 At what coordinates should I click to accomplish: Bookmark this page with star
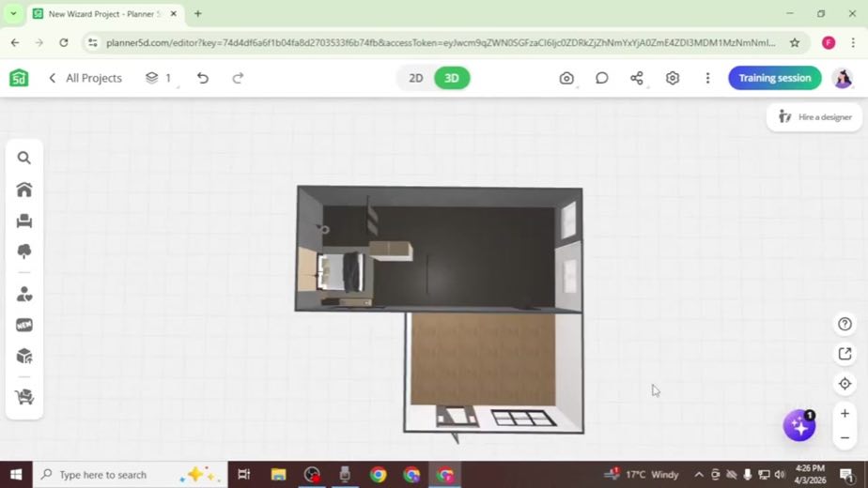point(795,42)
